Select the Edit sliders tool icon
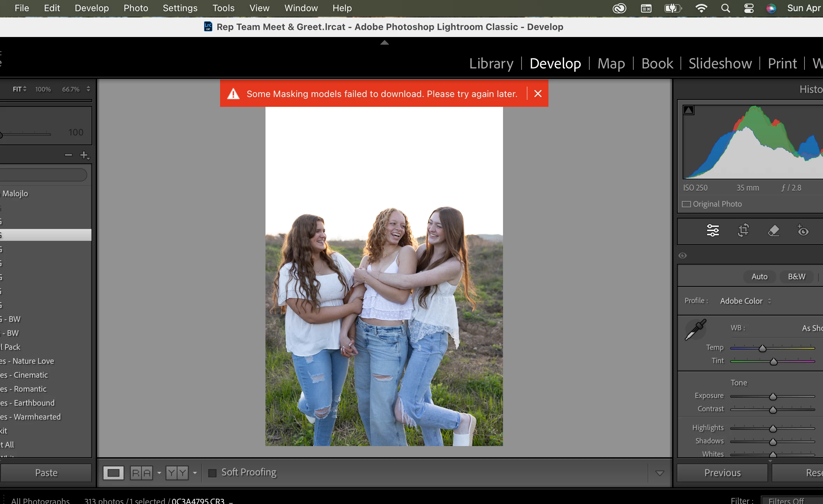Viewport: 823px width, 504px height. (713, 231)
